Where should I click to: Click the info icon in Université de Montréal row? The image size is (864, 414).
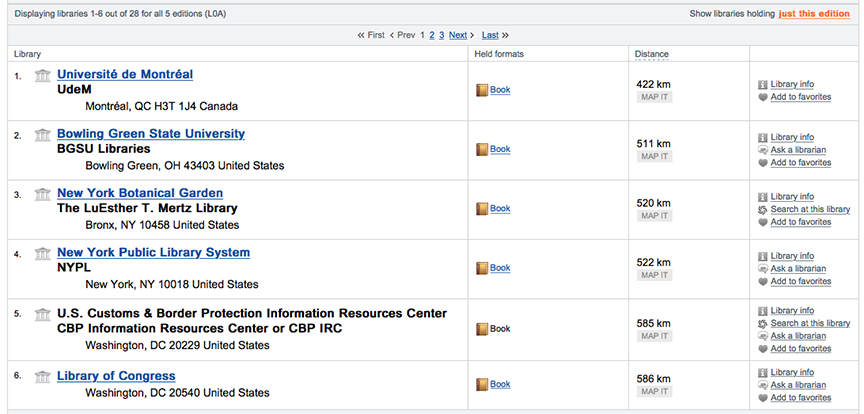[x=763, y=85]
